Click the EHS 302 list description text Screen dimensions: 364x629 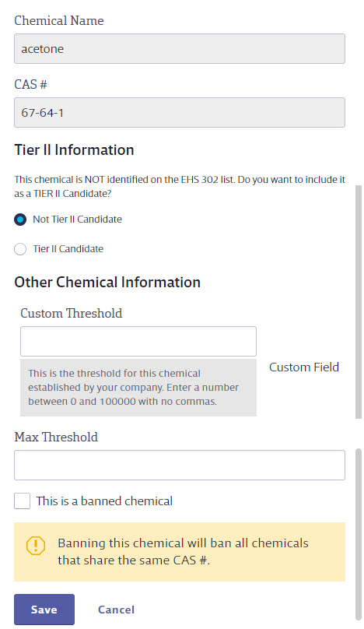click(x=180, y=187)
